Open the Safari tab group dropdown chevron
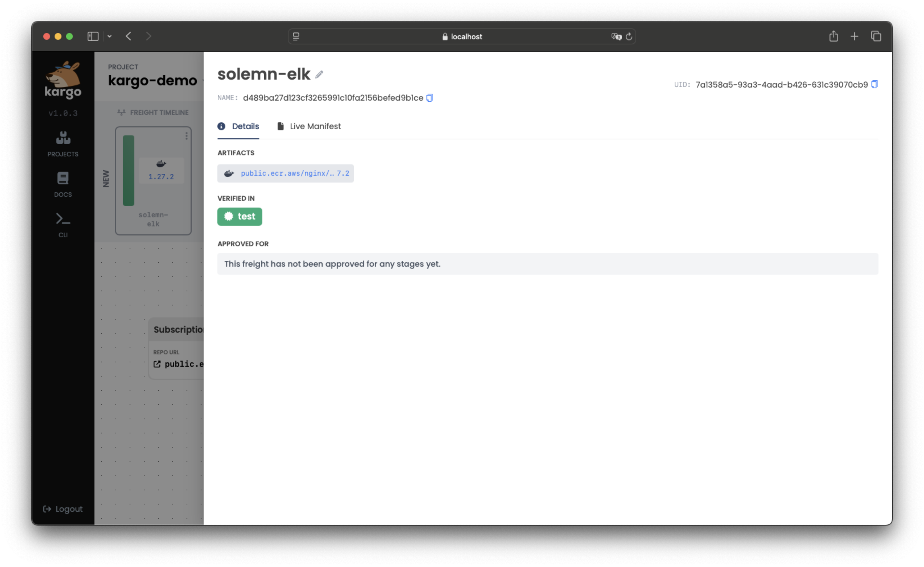 tap(110, 36)
